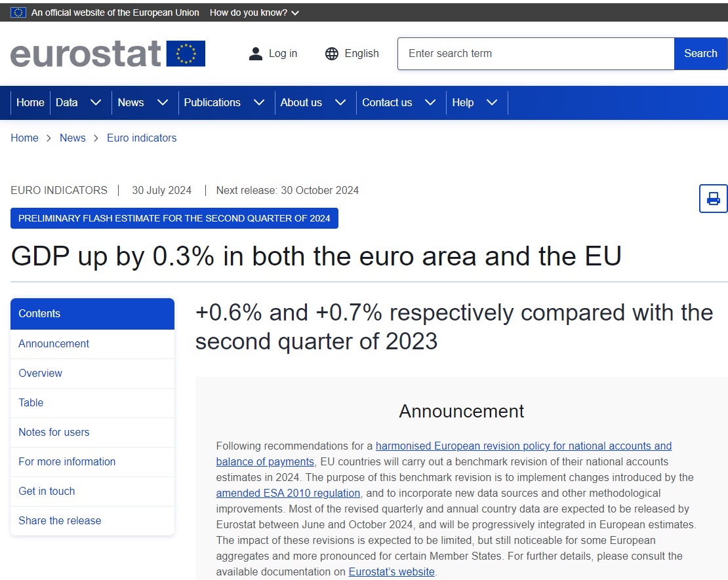Expand 'How do you know?' dropdown

(x=254, y=12)
